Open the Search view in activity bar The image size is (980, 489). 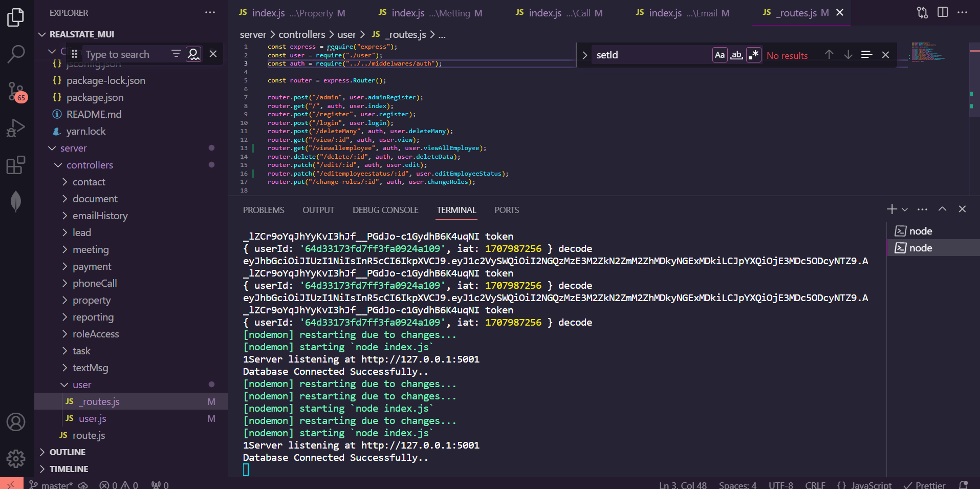click(x=16, y=54)
